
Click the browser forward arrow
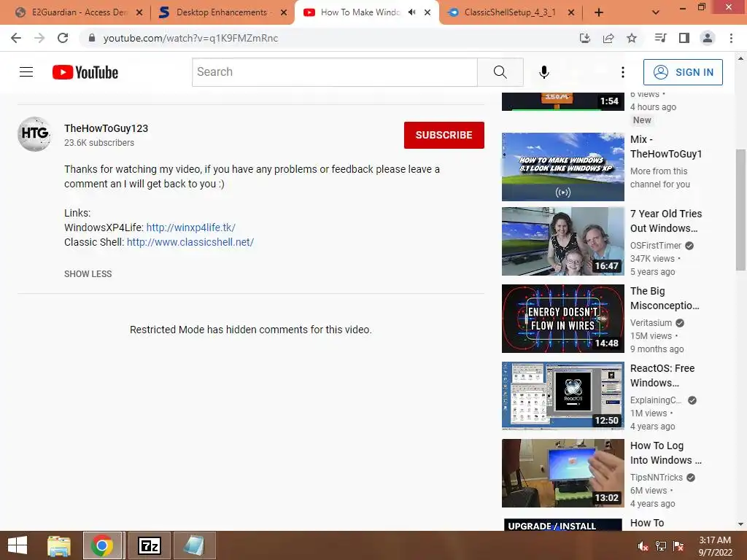pyautogui.click(x=39, y=38)
